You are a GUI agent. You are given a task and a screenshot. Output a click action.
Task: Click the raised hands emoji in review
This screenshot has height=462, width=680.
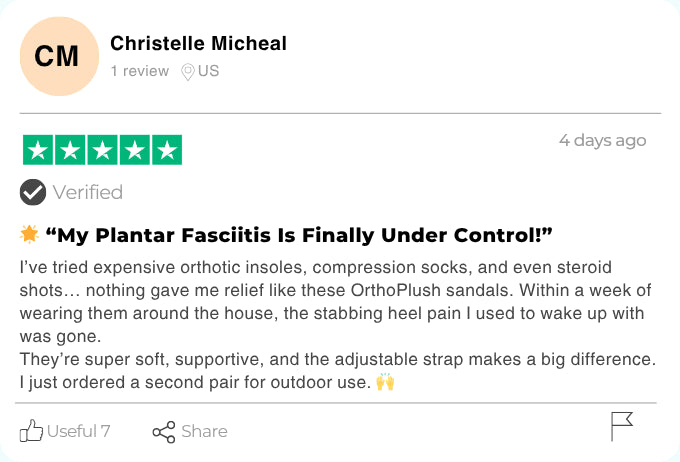point(385,382)
